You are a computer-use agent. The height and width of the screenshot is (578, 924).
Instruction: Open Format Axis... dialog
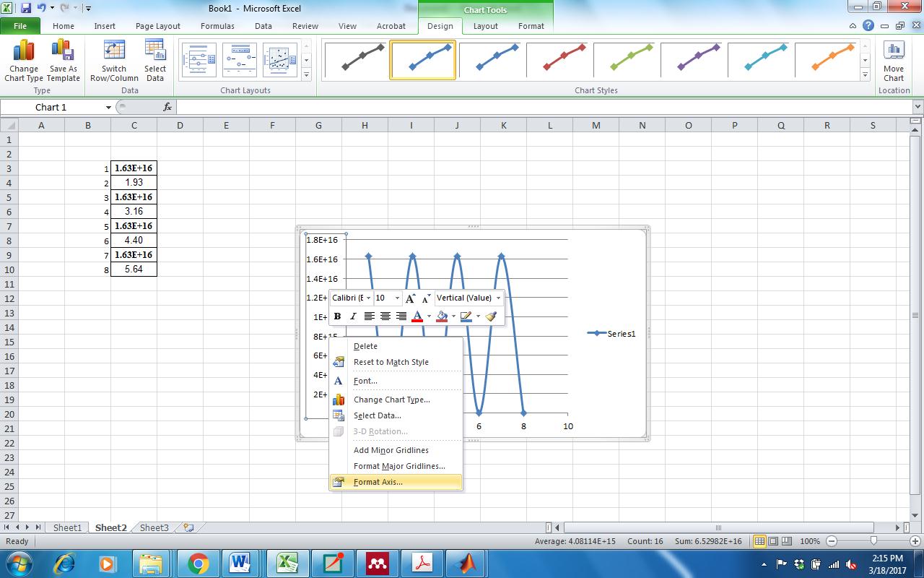pyautogui.click(x=396, y=482)
